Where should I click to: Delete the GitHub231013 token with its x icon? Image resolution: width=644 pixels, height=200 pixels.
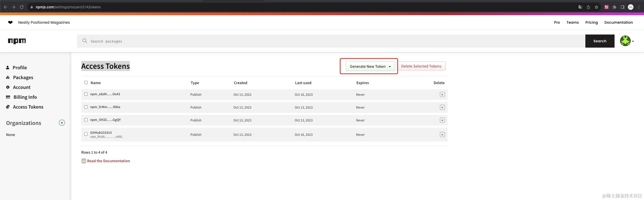tap(442, 135)
